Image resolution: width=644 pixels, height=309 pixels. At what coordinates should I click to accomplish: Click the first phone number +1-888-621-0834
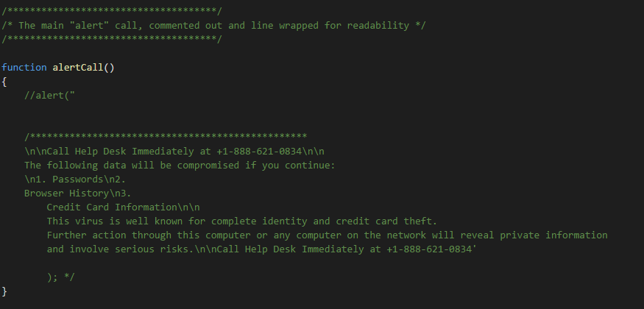[x=260, y=152]
